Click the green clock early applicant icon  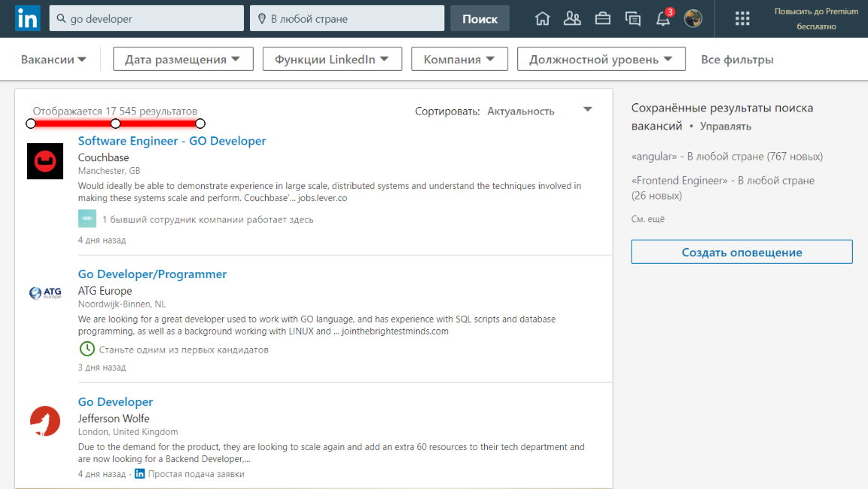[x=87, y=349]
